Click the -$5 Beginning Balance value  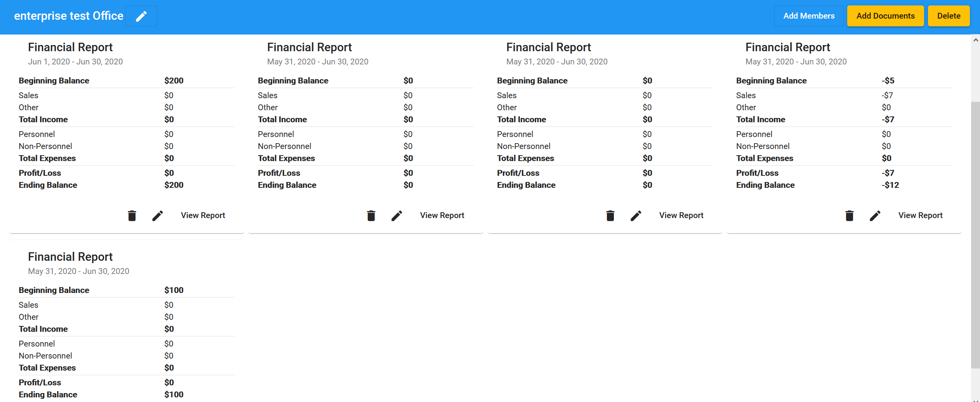pos(888,81)
